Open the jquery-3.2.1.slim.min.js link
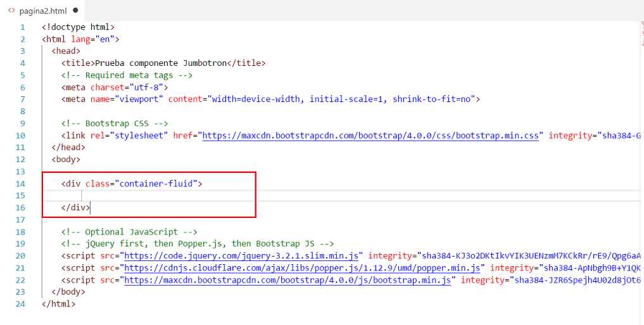Viewport: 644px width, 325px height. [x=241, y=256]
